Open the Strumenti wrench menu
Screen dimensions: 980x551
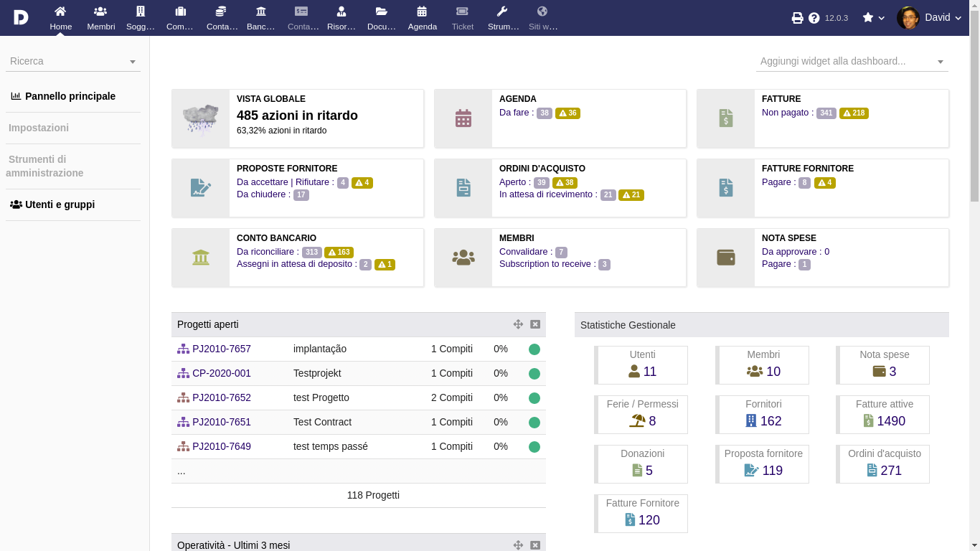coord(503,18)
